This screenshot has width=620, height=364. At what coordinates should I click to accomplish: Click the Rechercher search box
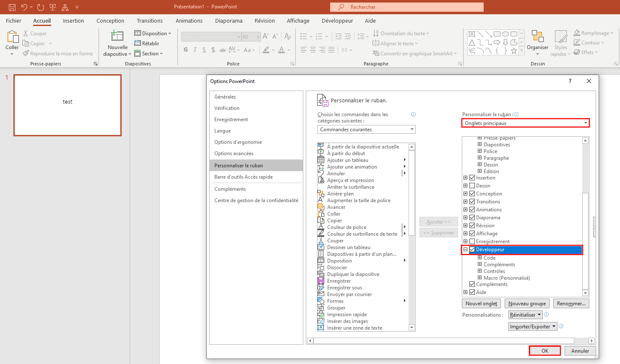407,7
